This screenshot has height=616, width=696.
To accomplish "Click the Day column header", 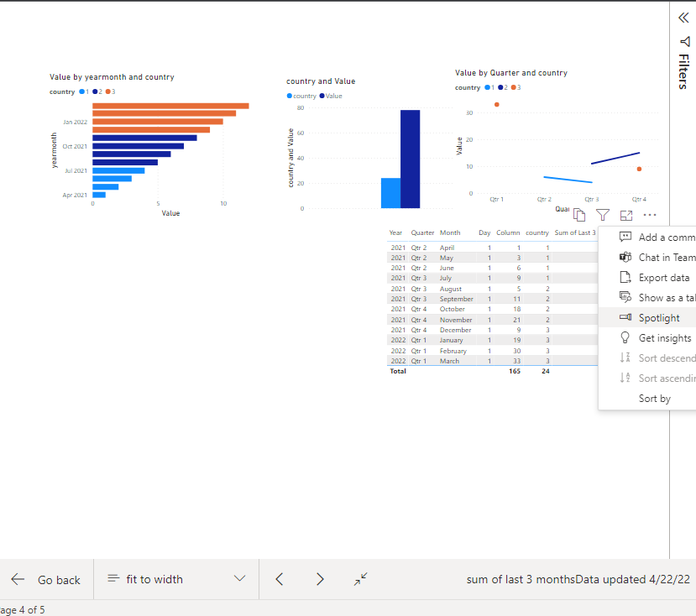I will pyautogui.click(x=484, y=232).
